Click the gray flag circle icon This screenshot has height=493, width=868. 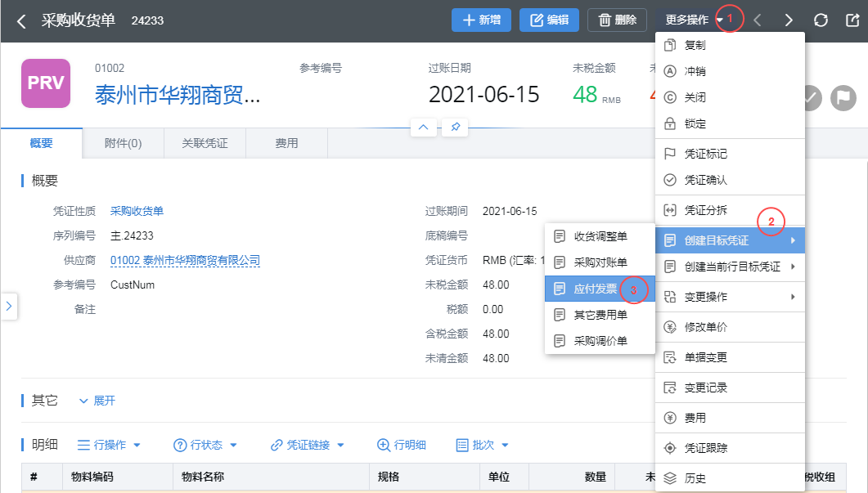coord(843,97)
